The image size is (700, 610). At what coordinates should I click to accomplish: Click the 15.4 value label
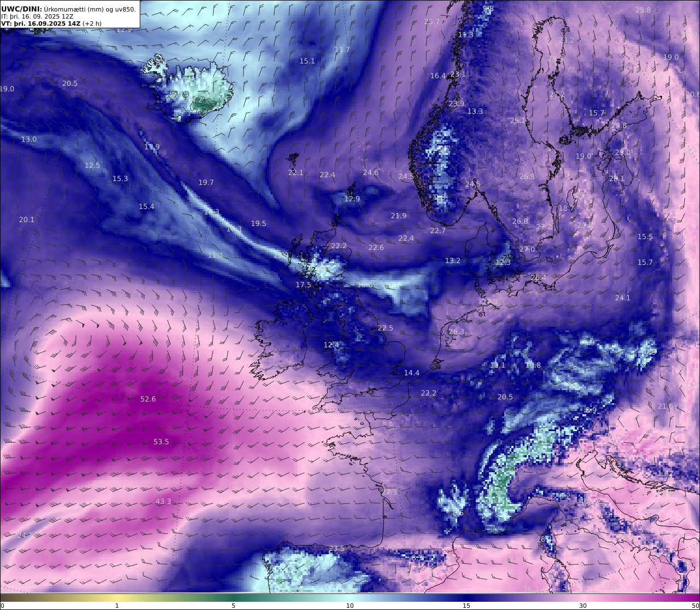147,207
